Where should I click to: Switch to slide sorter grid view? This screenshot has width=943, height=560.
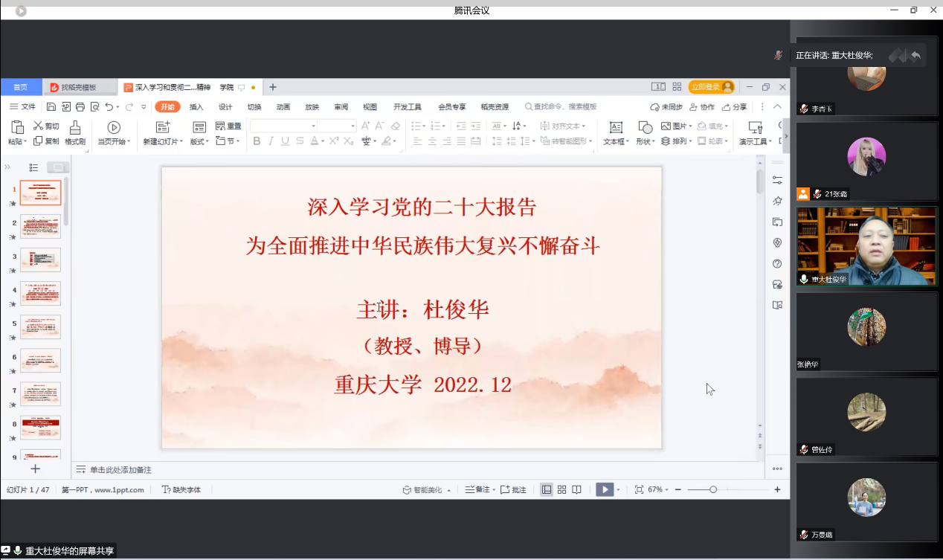(x=561, y=489)
